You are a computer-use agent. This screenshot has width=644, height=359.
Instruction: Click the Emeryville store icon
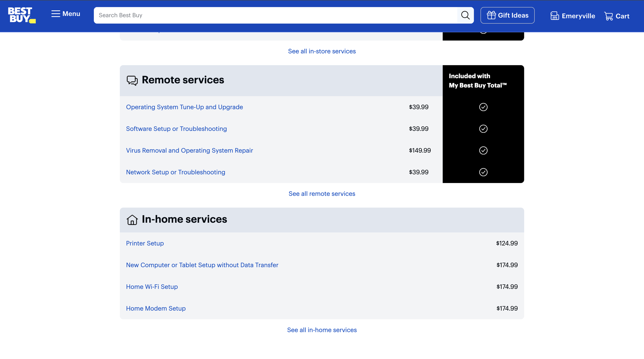tap(554, 16)
